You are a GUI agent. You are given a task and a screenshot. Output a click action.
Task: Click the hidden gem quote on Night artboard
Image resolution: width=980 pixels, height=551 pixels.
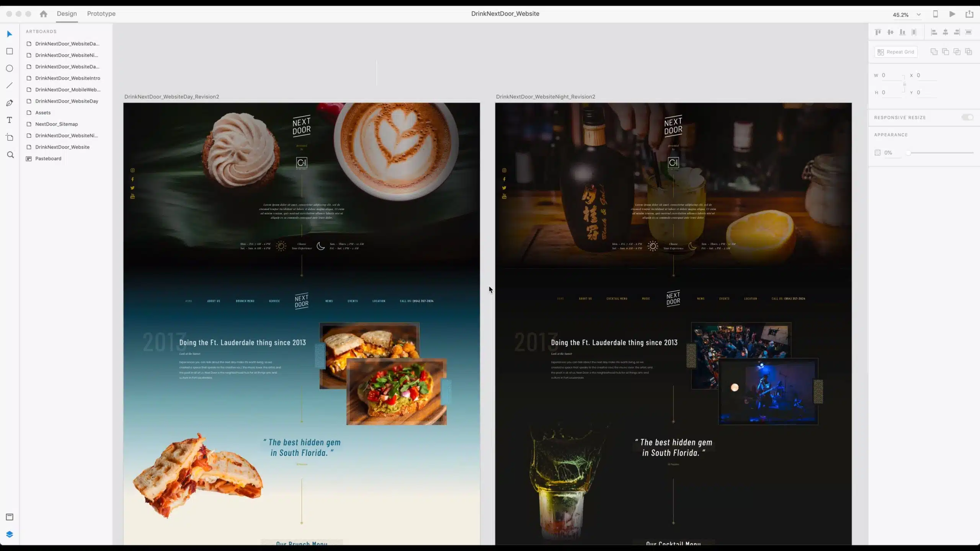coord(673,448)
